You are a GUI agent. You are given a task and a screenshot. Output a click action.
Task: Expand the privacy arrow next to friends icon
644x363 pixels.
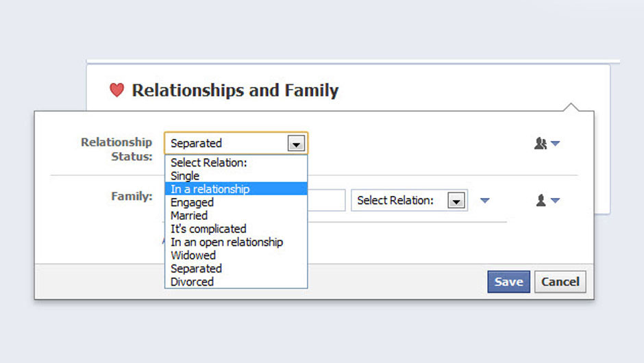click(x=556, y=144)
